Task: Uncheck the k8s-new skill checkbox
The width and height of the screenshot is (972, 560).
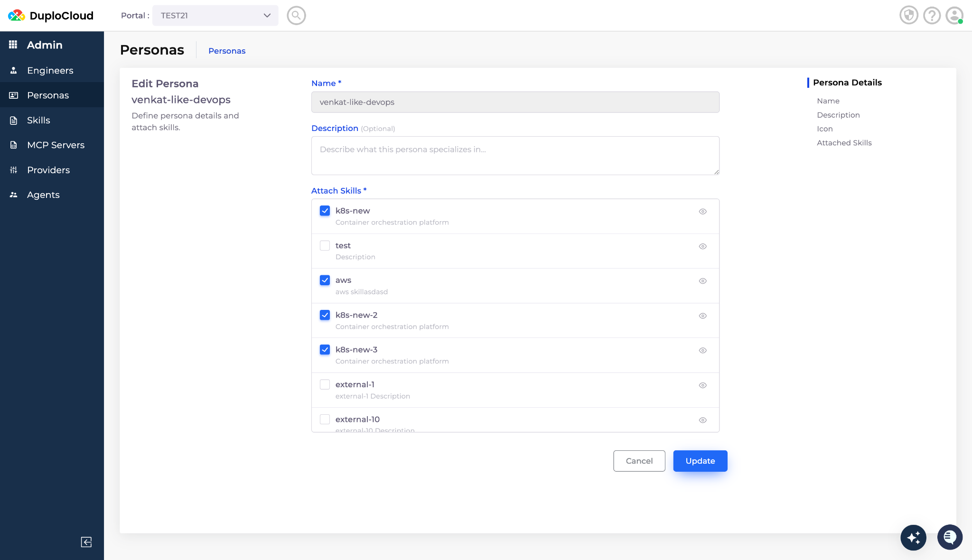Action: (x=325, y=211)
